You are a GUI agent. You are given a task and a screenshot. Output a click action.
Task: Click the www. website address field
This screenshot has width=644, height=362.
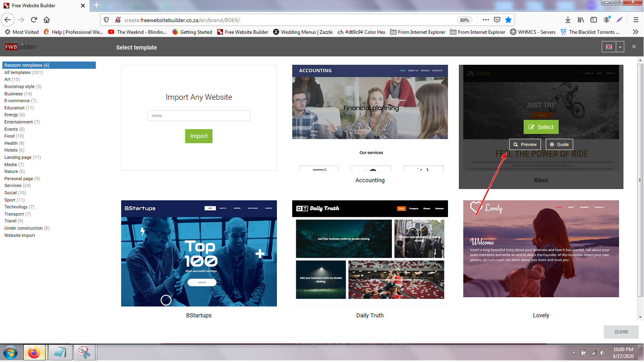[198, 115]
